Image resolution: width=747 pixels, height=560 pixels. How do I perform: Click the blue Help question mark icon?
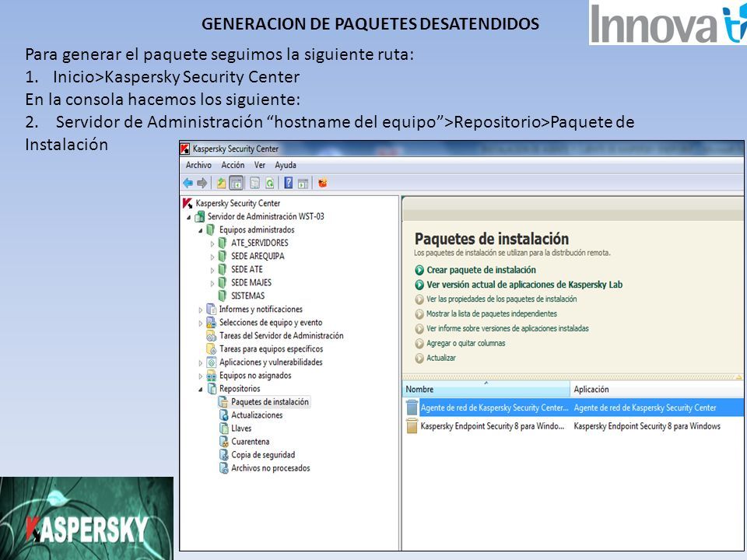(288, 183)
